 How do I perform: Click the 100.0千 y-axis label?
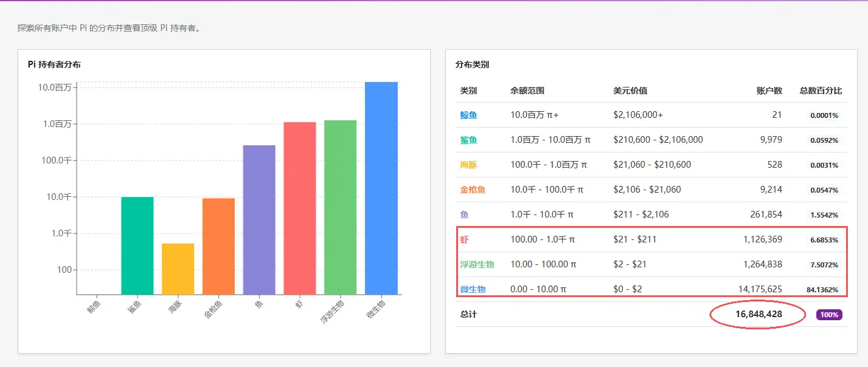click(56, 160)
